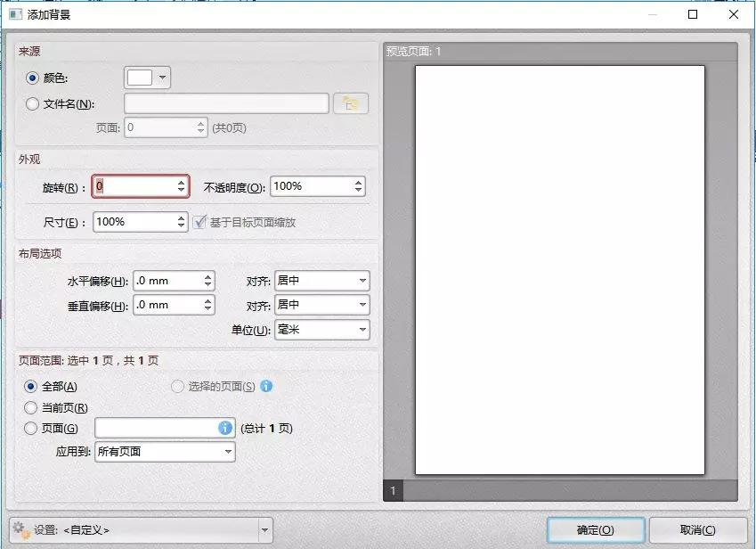Click the browse file folder icon
The height and width of the screenshot is (549, 756).
pyautogui.click(x=351, y=103)
